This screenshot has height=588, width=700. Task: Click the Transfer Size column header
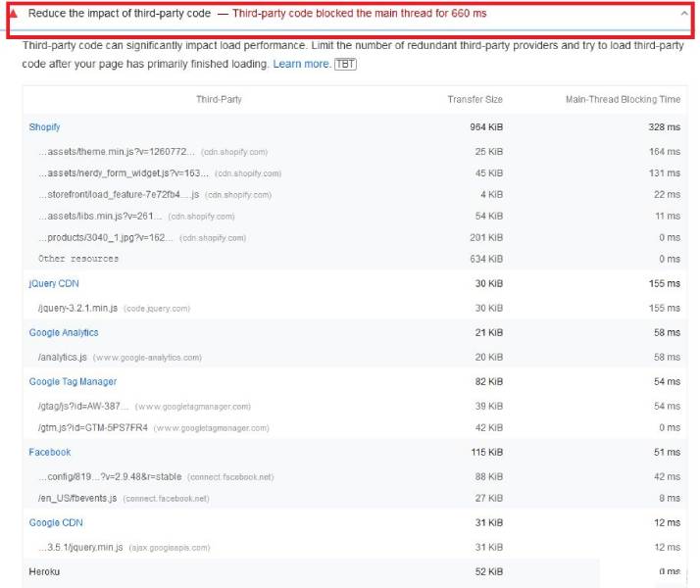[475, 100]
